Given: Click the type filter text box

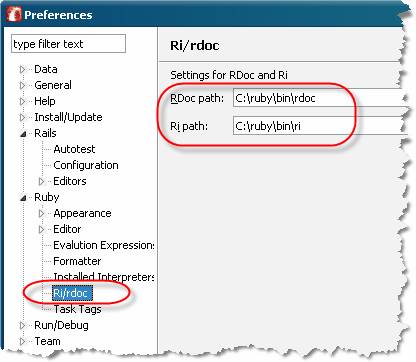Looking at the screenshot, I should coord(68,44).
